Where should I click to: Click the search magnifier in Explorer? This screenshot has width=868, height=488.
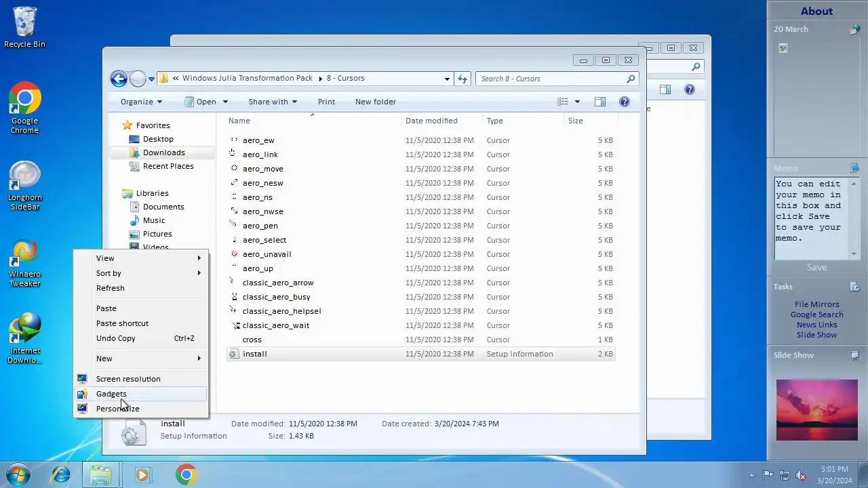coord(631,79)
